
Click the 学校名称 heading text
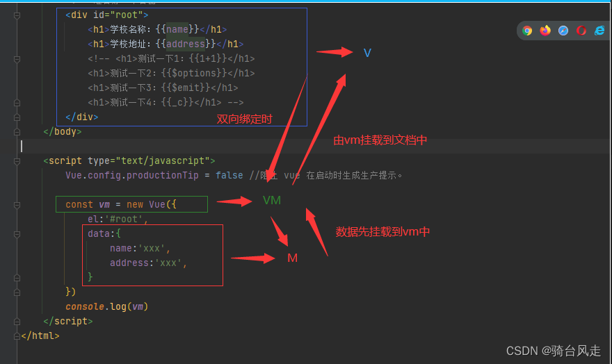[128, 29]
